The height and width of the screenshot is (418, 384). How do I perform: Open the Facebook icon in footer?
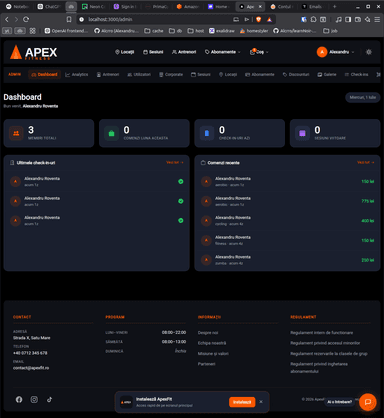tap(19, 399)
